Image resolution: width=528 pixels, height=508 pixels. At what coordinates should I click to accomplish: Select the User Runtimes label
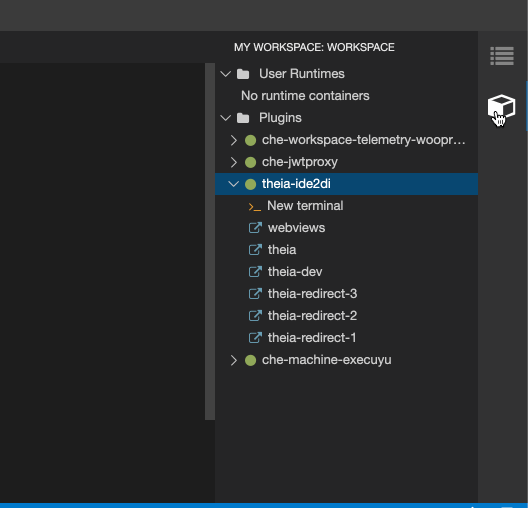point(302,74)
